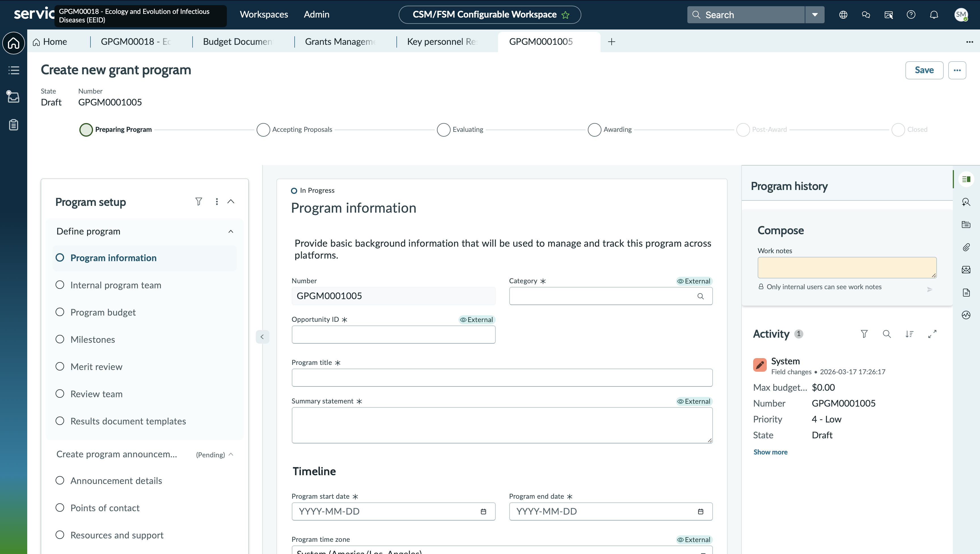Click the Opportunity ID input field
Screen dimensions: 980x554
(393, 335)
